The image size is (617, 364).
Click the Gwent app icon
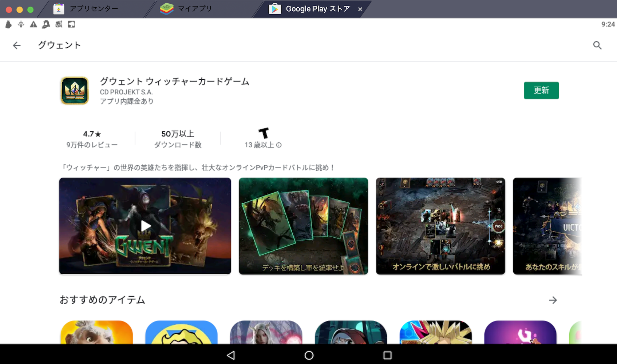coord(75,91)
